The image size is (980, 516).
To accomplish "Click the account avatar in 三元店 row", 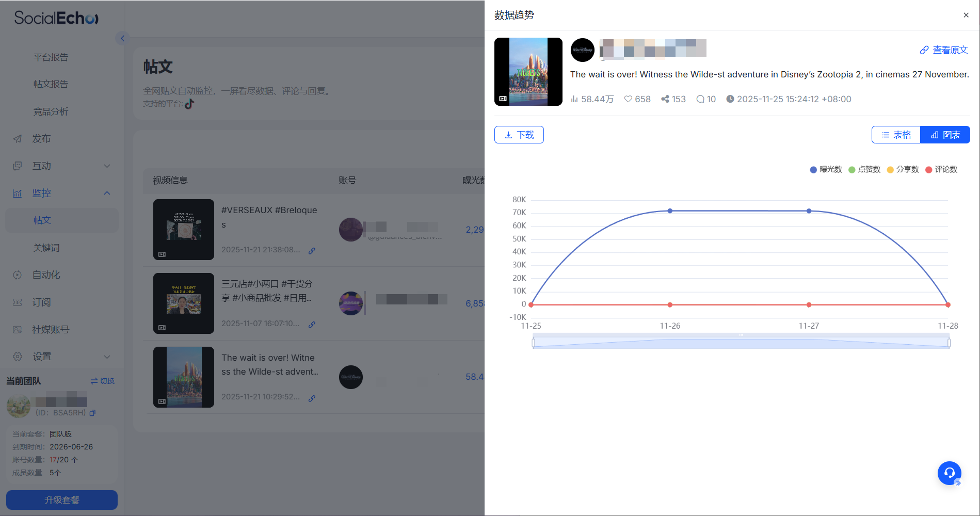I will coord(351,303).
